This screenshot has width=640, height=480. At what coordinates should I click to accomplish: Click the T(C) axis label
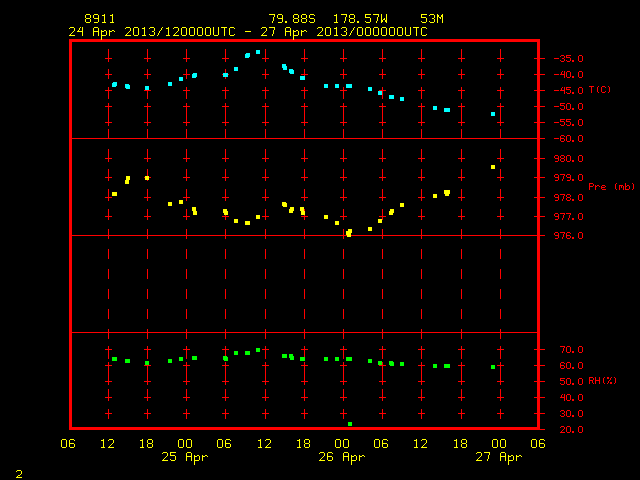[600, 89]
